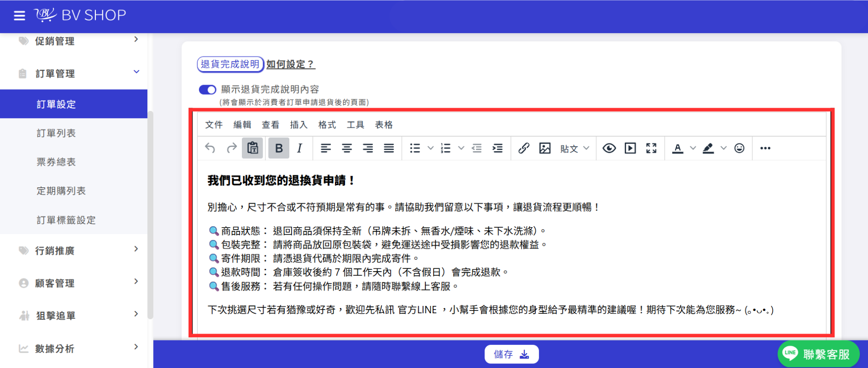Switch editor to fullscreen
The width and height of the screenshot is (868, 368).
click(x=651, y=148)
